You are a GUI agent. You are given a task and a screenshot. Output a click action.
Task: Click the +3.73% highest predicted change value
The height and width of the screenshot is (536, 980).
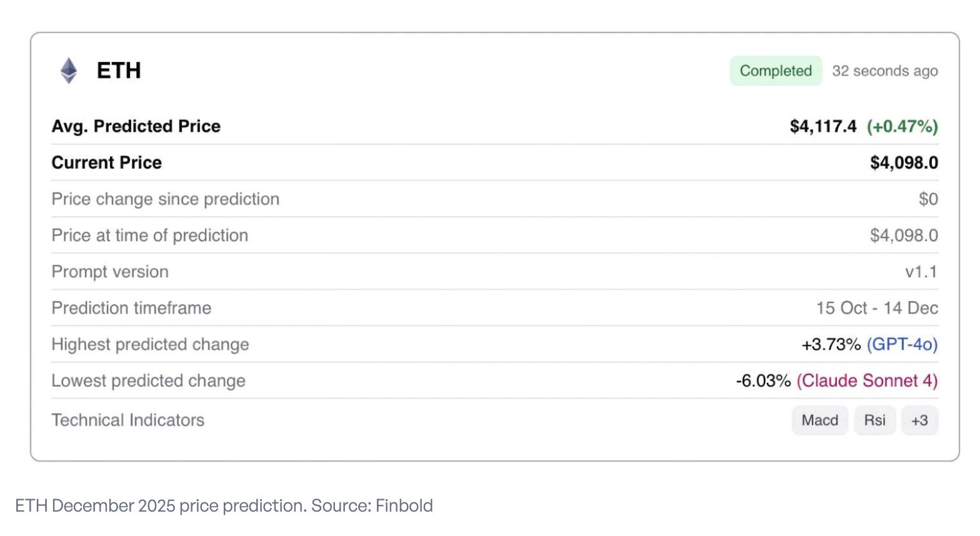[831, 344]
